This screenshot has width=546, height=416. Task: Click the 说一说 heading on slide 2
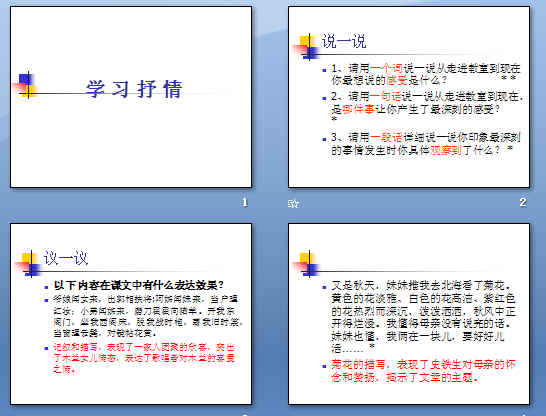344,41
